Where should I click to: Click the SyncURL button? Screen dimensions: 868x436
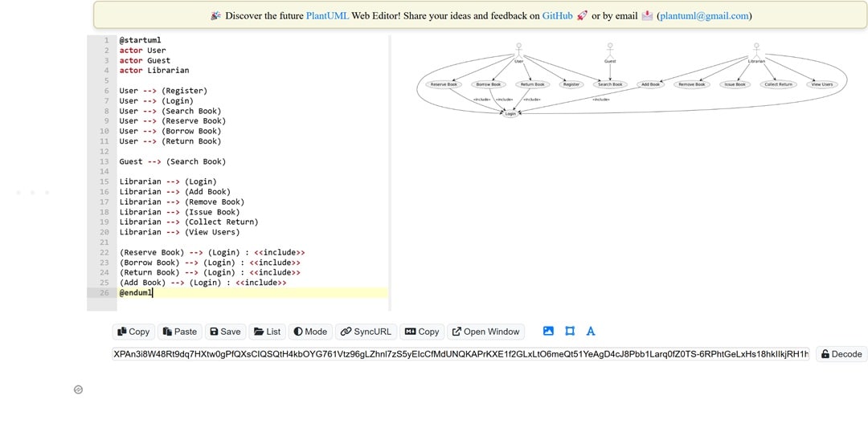[366, 332]
